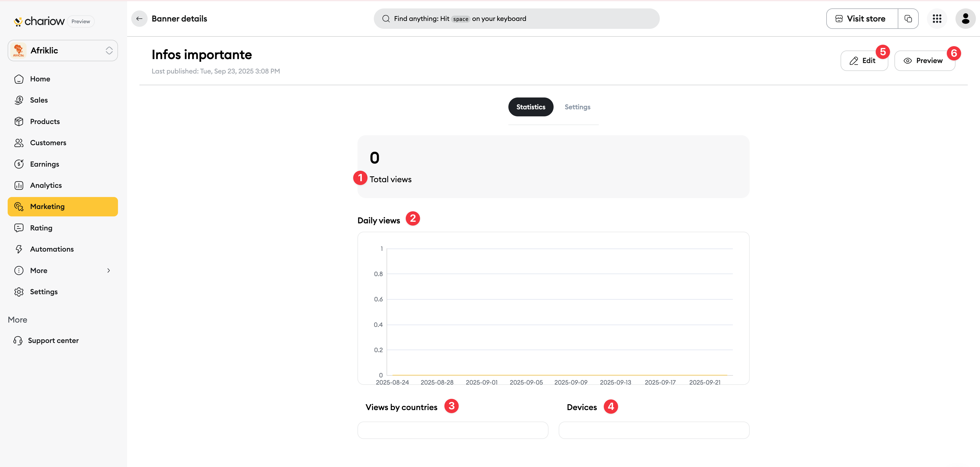The image size is (980, 467).
Task: Click the Devices heading
Action: point(582,407)
